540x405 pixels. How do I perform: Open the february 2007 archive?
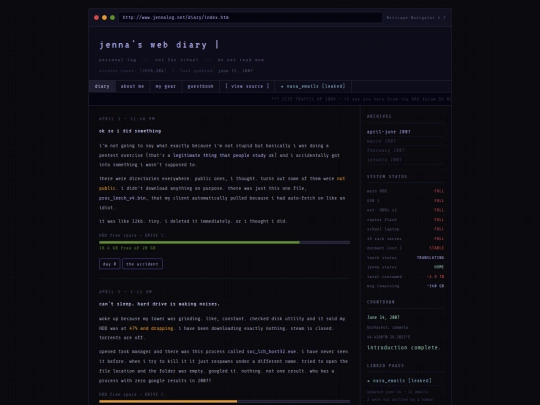pyautogui.click(x=386, y=150)
